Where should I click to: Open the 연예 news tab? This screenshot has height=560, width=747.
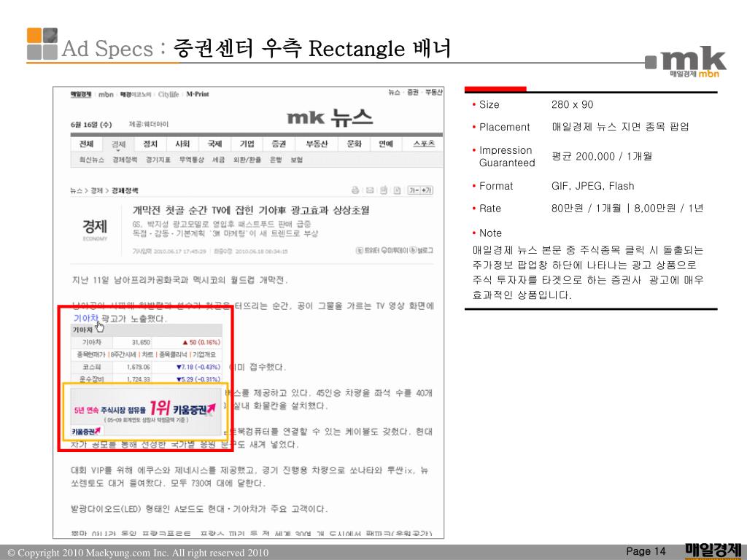pyautogui.click(x=385, y=144)
